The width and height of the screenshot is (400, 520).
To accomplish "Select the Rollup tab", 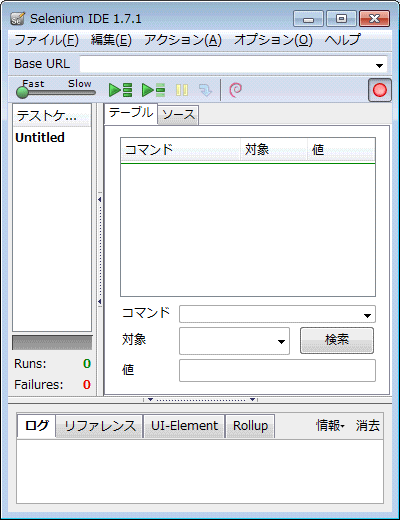I will (250, 426).
